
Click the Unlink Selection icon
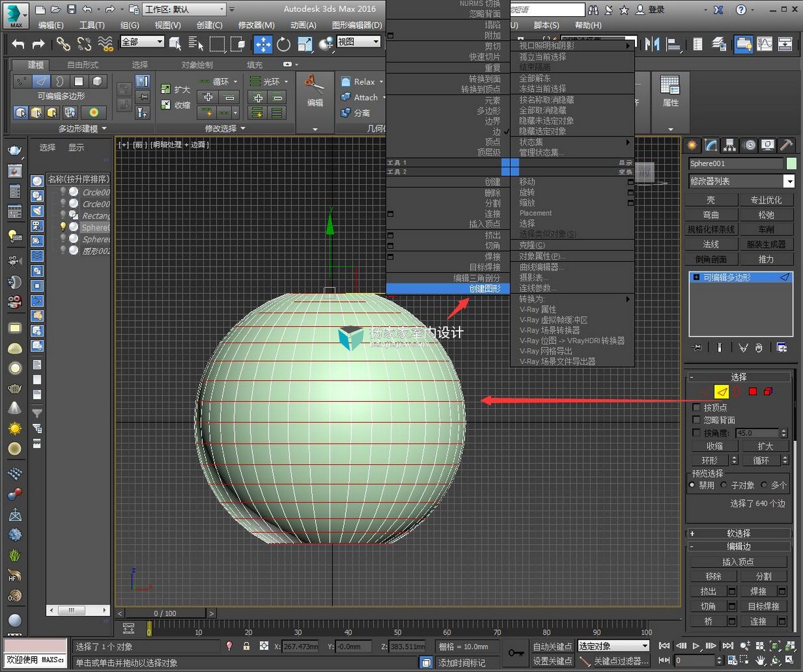[84, 44]
